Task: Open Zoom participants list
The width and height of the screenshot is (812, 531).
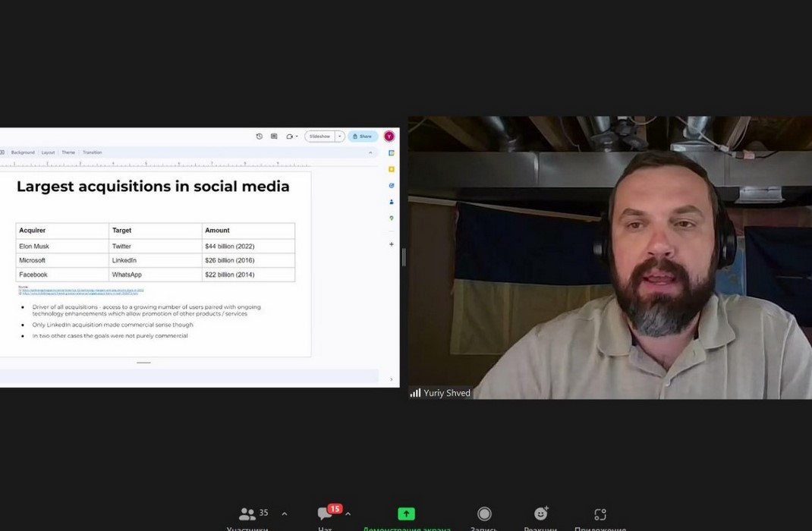Action: (248, 516)
